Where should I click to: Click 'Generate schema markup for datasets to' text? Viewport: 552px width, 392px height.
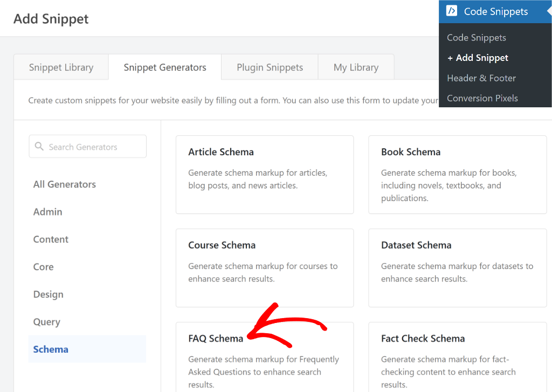457,266
